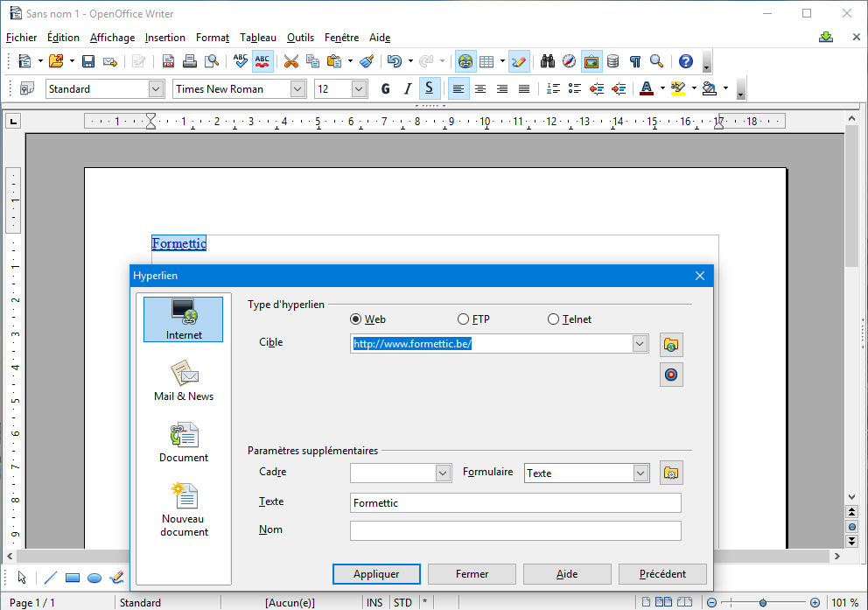This screenshot has height=610, width=868.
Task: Select the Web radio button
Action: coord(356,319)
